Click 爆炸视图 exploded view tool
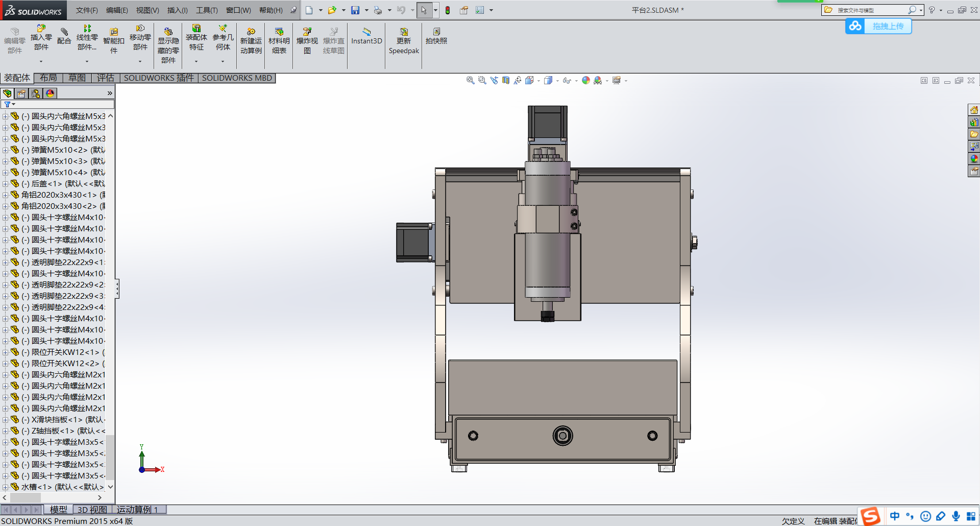This screenshot has height=526, width=980. (x=307, y=41)
